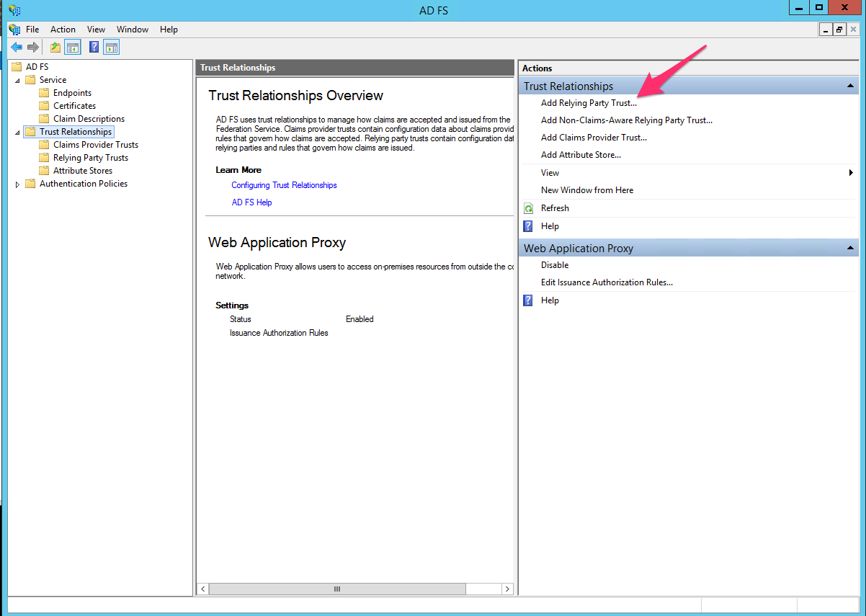Restore down the inner MDI window
The width and height of the screenshot is (866, 616).
[x=839, y=30]
